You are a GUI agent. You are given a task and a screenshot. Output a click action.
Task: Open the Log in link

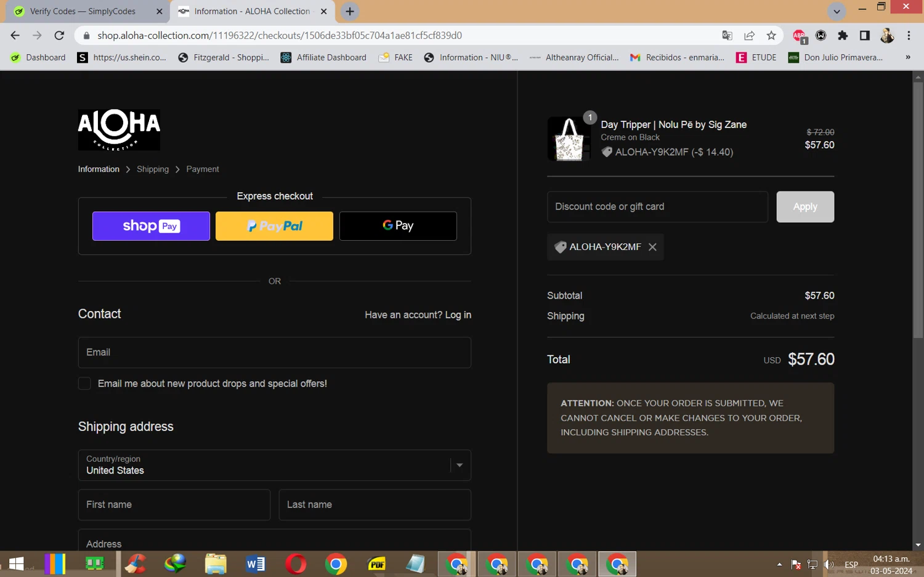[x=458, y=315]
